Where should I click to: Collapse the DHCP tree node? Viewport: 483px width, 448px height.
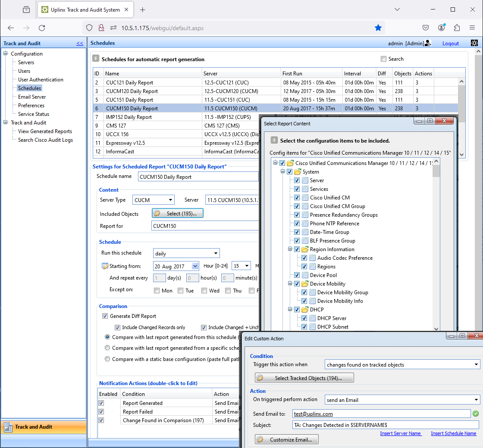tap(290, 309)
